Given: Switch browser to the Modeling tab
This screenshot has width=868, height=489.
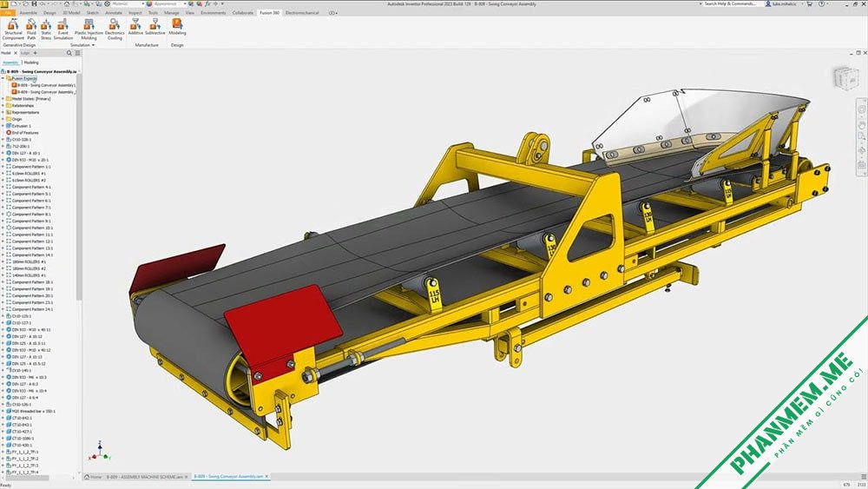Looking at the screenshot, I should tap(31, 63).
